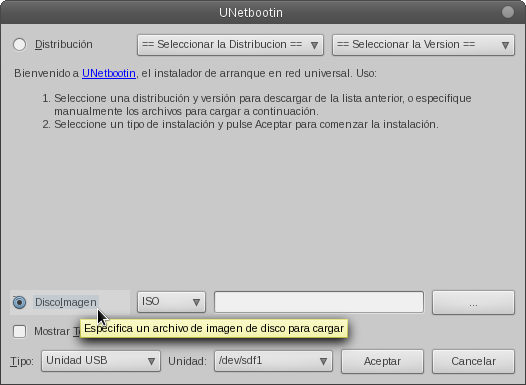
Task: Open the /dev/sdf1 drive dropdown
Action: [x=273, y=361]
